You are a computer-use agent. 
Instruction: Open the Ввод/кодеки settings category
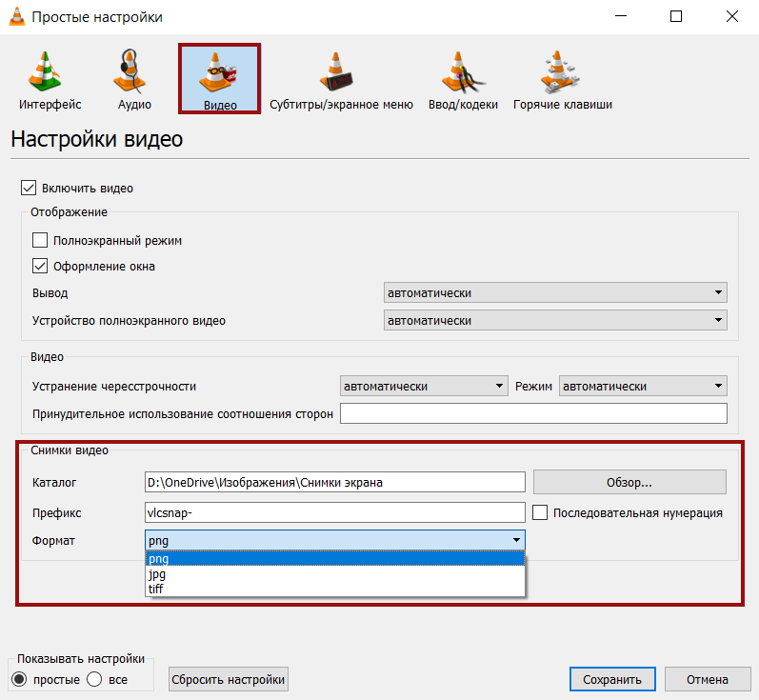[x=463, y=80]
